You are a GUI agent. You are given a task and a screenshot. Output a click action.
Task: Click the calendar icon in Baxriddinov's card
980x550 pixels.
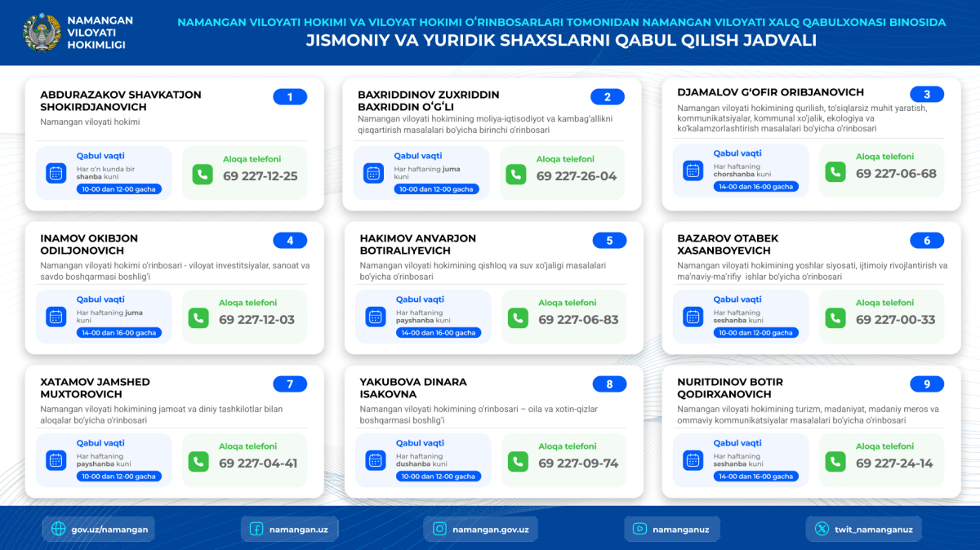coord(374,173)
